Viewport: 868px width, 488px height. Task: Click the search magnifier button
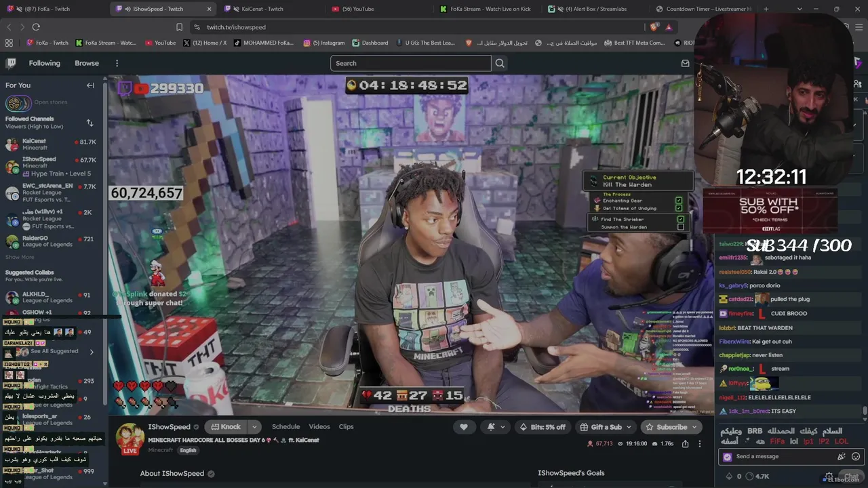click(500, 63)
